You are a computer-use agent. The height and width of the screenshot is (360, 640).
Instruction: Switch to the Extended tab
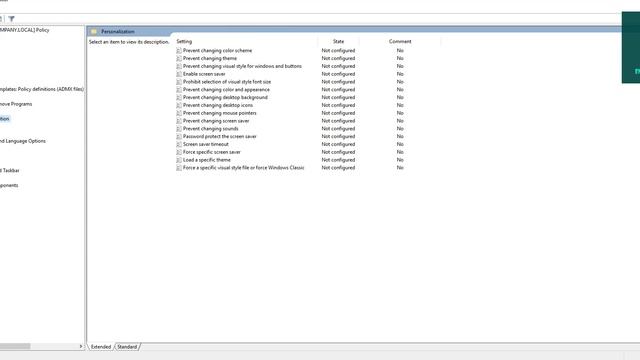pos(101,347)
